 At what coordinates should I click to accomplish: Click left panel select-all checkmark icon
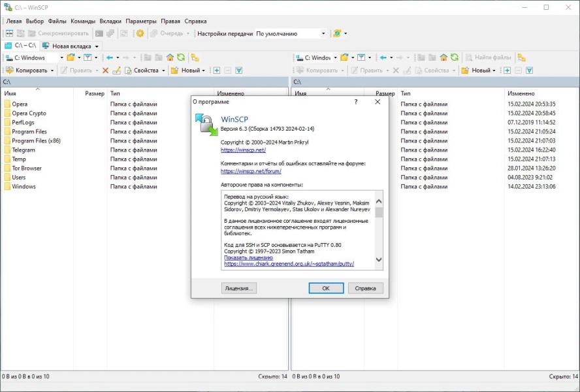(239, 71)
